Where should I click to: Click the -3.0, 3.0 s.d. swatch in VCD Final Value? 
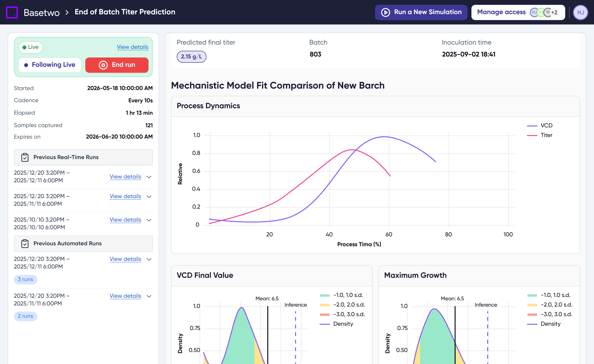pos(325,315)
